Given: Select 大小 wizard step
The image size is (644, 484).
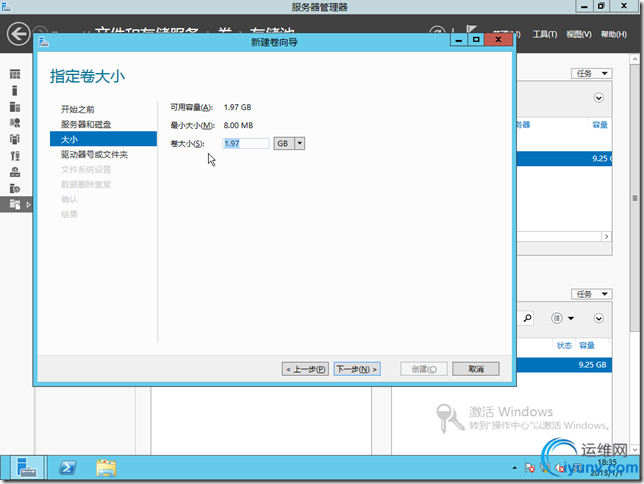Looking at the screenshot, I should coord(103,139).
